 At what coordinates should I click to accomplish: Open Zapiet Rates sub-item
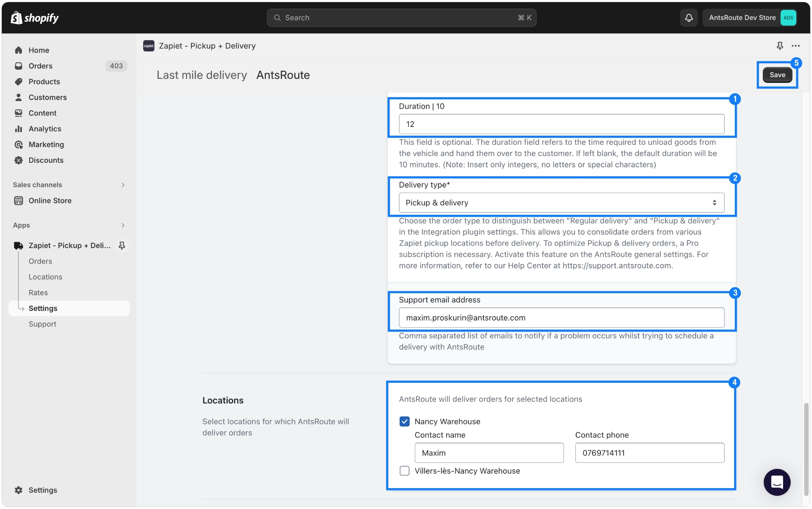(38, 293)
